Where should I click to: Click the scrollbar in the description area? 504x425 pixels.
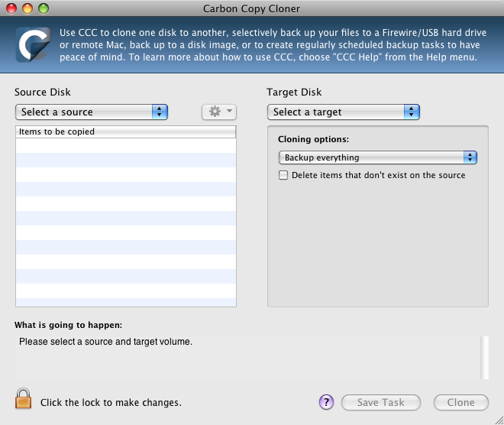click(483, 356)
